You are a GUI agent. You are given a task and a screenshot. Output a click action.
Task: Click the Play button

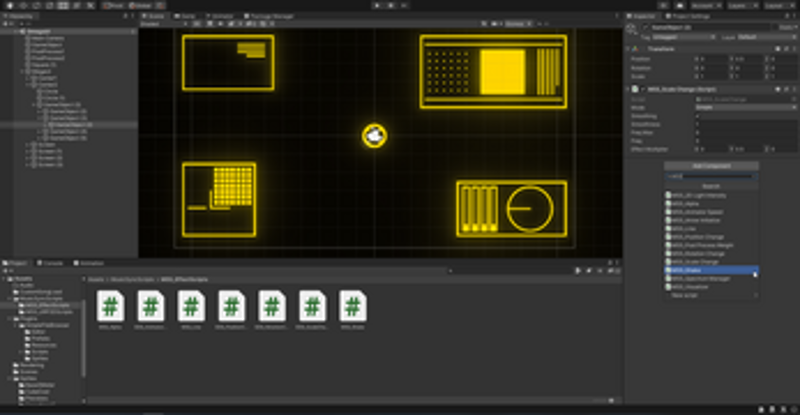(x=378, y=6)
